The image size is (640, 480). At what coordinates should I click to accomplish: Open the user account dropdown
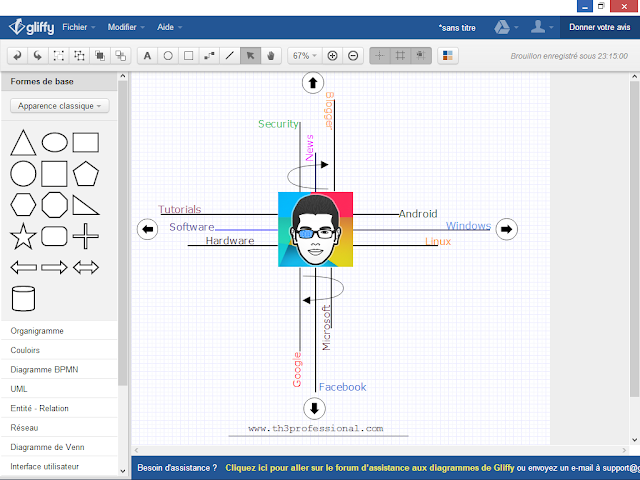pos(542,27)
